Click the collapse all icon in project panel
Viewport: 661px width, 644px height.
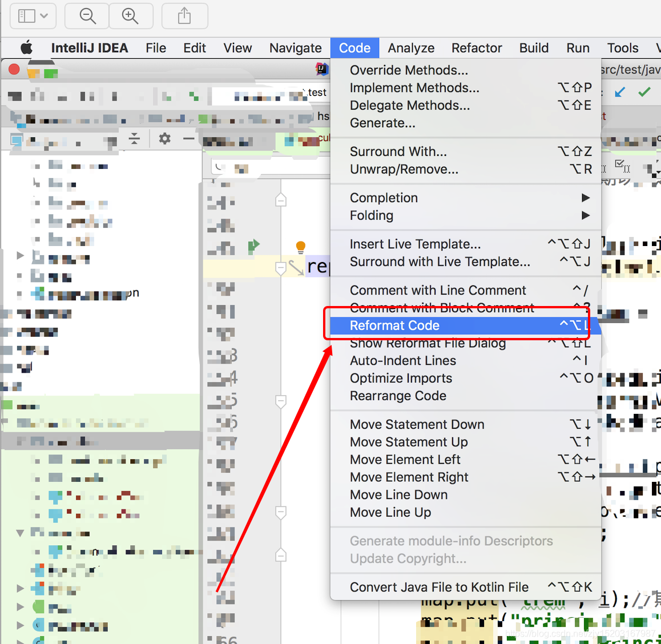point(135,138)
